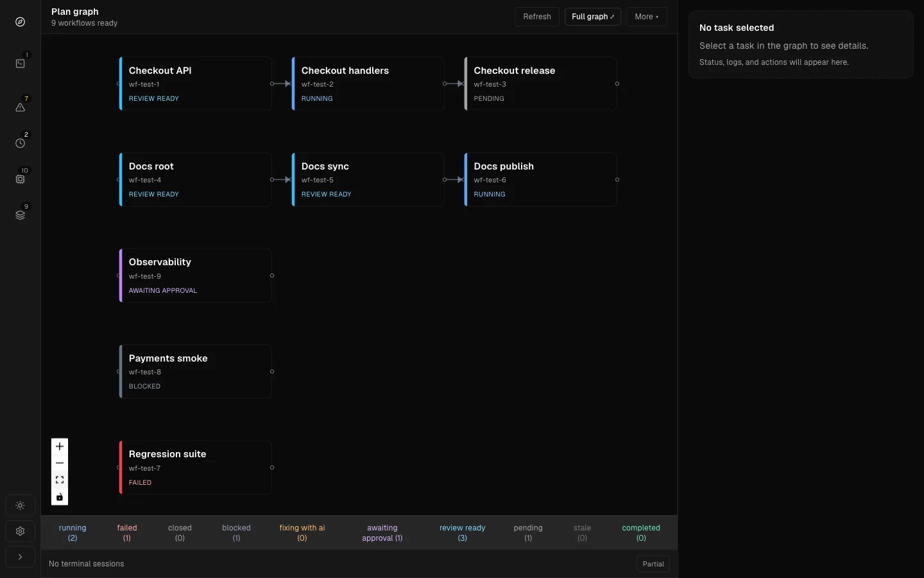Filter by awaiting approval status
Screen dimensions: 924x578
pos(382,533)
